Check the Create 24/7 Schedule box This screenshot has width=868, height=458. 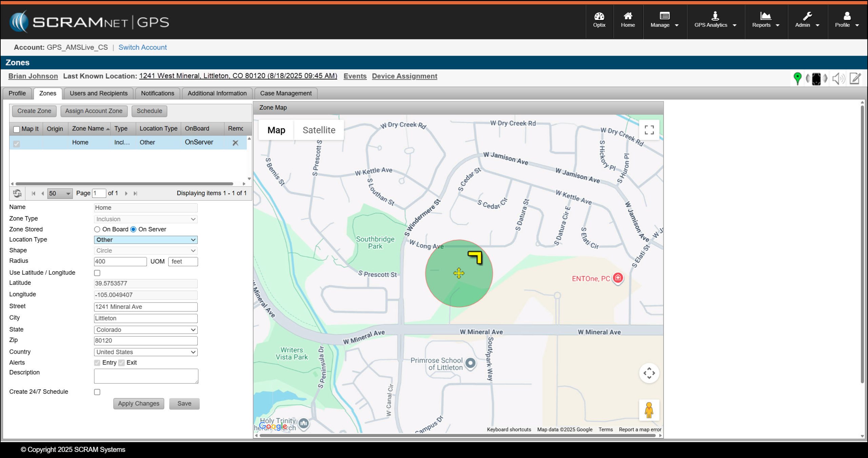[x=97, y=392]
